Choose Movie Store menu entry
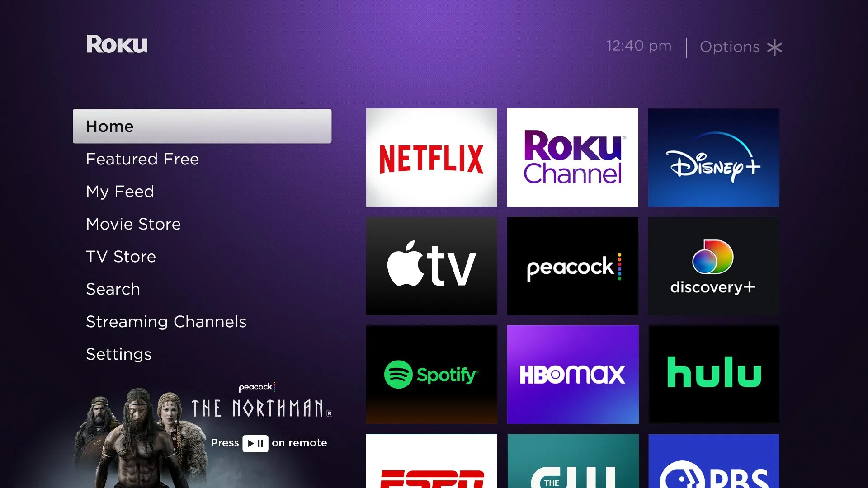Screen dimensions: 868x488 pyautogui.click(x=133, y=224)
